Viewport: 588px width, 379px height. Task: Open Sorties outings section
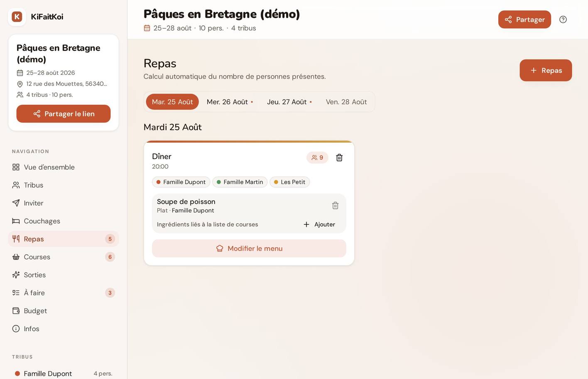click(x=64, y=275)
